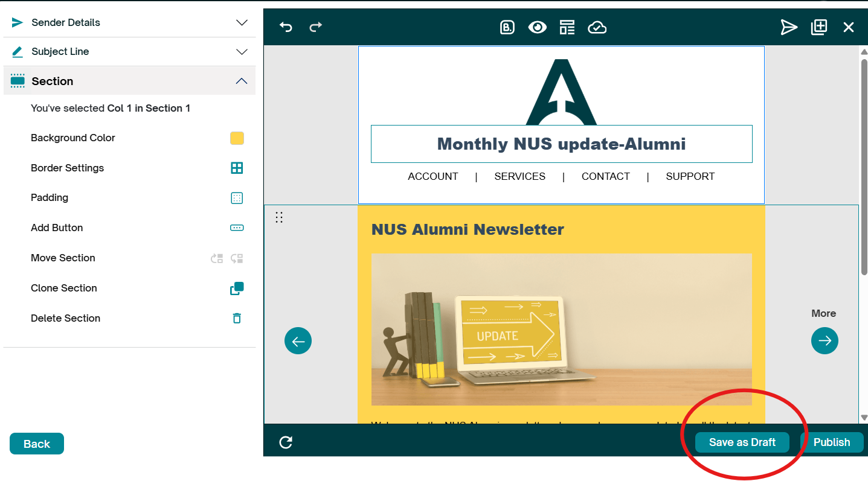Click the Border Settings label
The height and width of the screenshot is (481, 868).
click(x=68, y=168)
